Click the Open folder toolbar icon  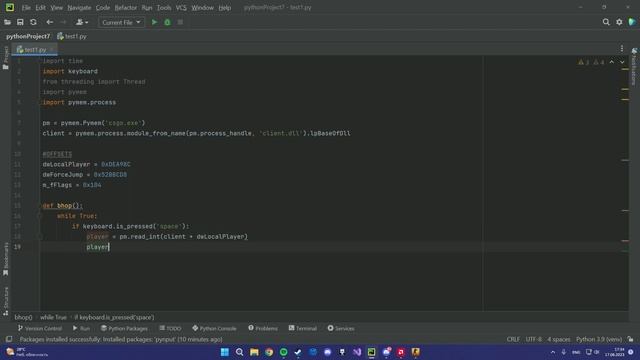[7, 22]
